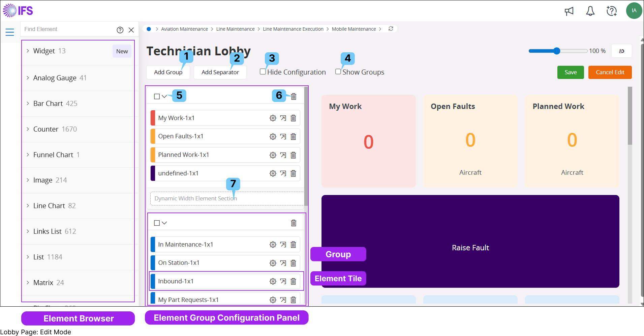Click the arrow icon on Planned Work-1x1
This screenshot has height=336, width=644.
283,155
